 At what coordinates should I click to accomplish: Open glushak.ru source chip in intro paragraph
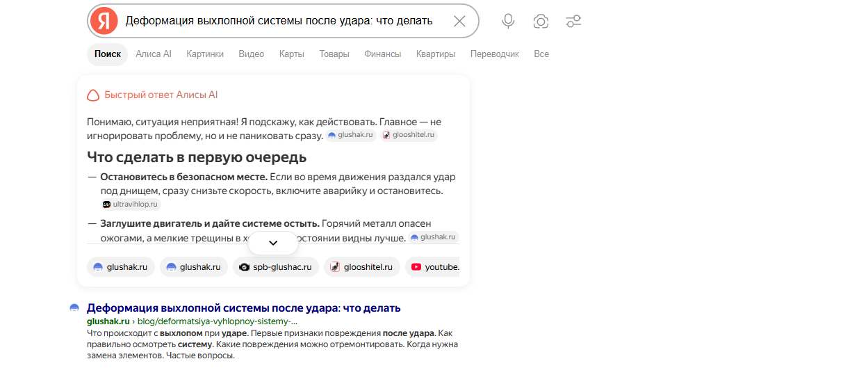[351, 136]
